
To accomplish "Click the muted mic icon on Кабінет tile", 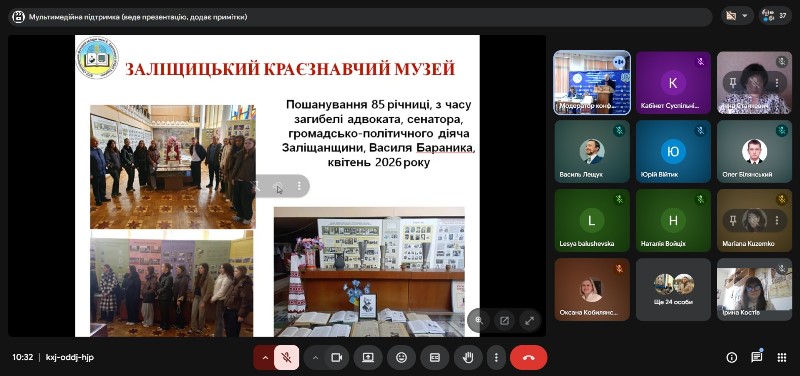I will tap(701, 62).
